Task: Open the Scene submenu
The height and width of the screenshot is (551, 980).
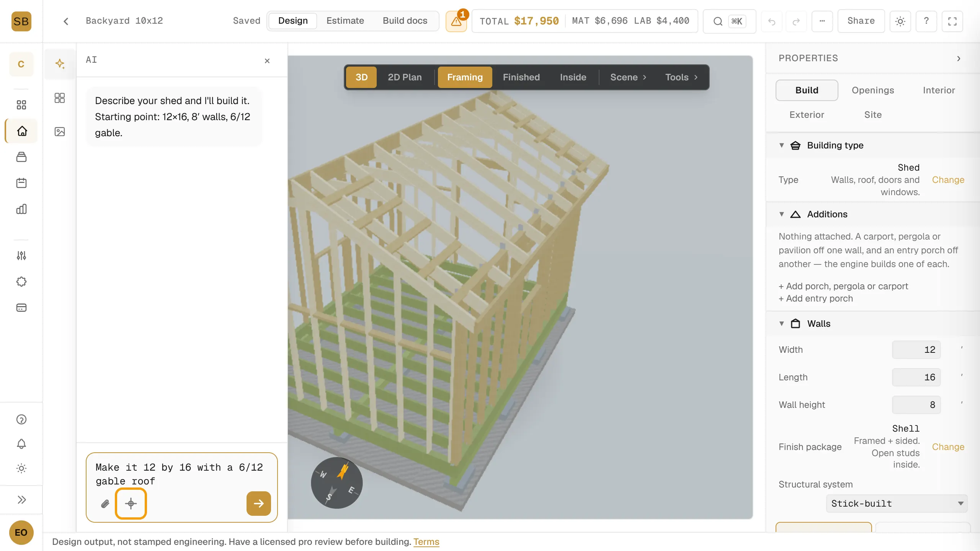Action: click(628, 77)
